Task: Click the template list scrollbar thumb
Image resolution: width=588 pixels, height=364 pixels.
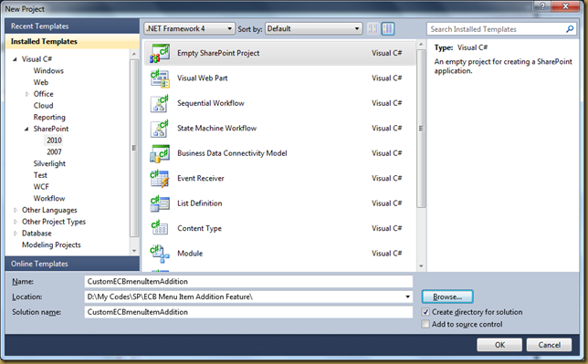Action: (421, 129)
